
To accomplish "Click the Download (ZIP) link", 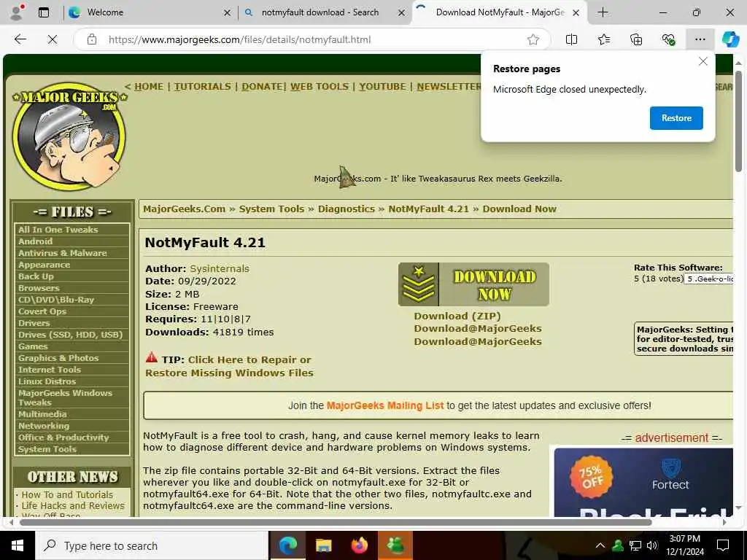I will coord(457,316).
